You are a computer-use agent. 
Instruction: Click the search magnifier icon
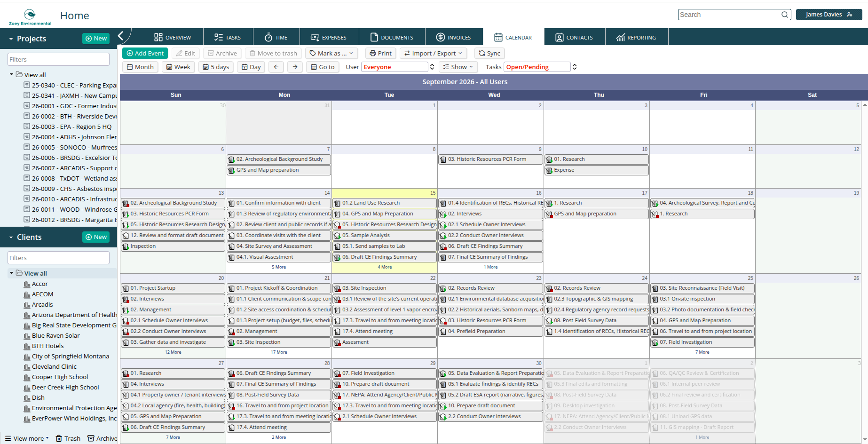pyautogui.click(x=784, y=15)
